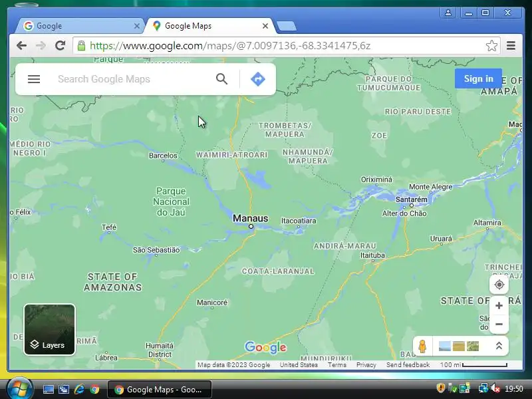Select the Itaituba label
The height and width of the screenshot is (399, 532).
(372, 255)
